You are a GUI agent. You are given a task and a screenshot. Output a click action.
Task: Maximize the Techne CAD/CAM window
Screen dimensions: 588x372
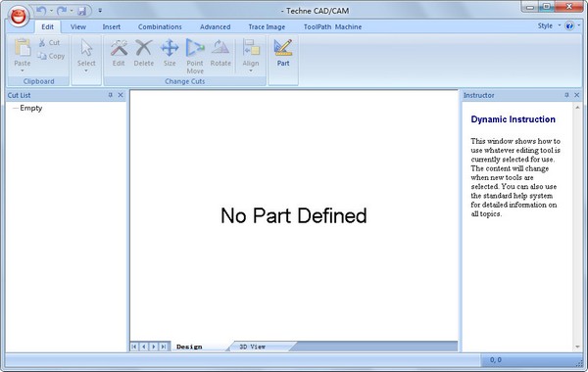click(547, 7)
